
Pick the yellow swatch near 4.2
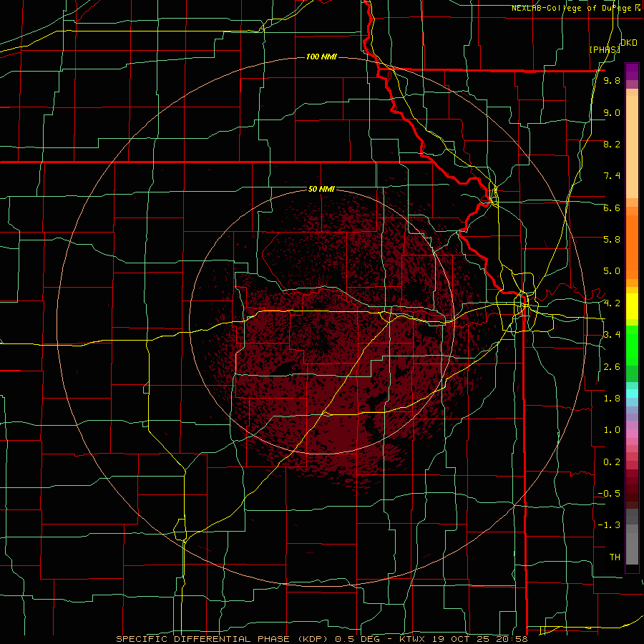(632, 306)
